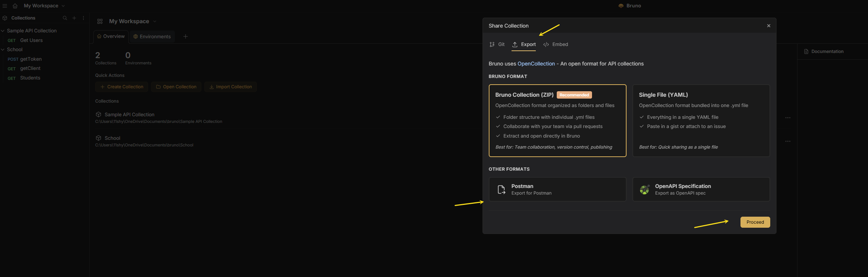The height and width of the screenshot is (277, 868).
Task: Click the Recommended badge
Action: coord(574,95)
